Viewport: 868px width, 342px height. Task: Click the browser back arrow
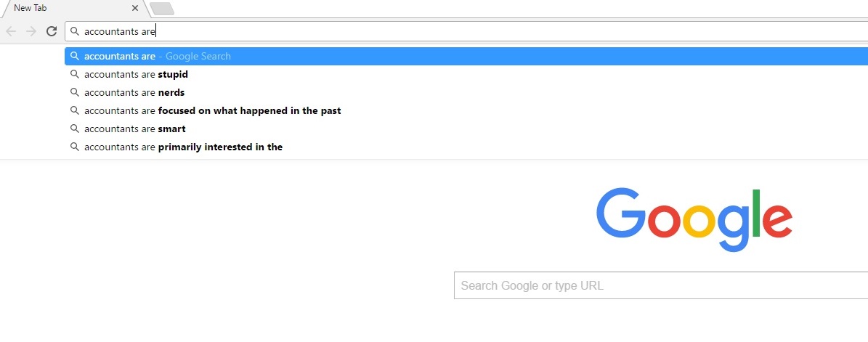11,31
